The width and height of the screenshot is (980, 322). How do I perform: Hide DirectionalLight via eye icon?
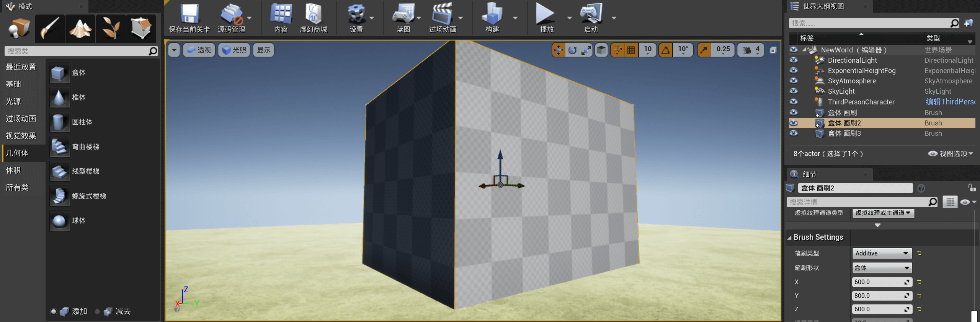pos(794,60)
